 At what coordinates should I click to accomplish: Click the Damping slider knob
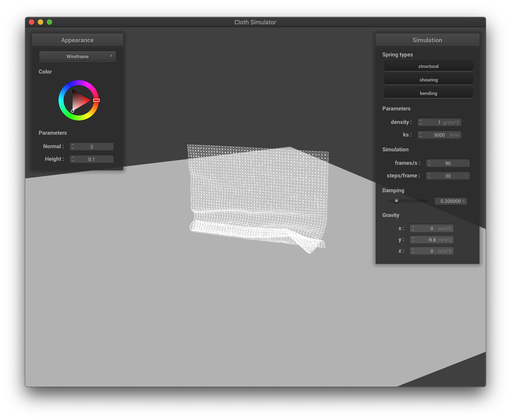[x=396, y=201]
